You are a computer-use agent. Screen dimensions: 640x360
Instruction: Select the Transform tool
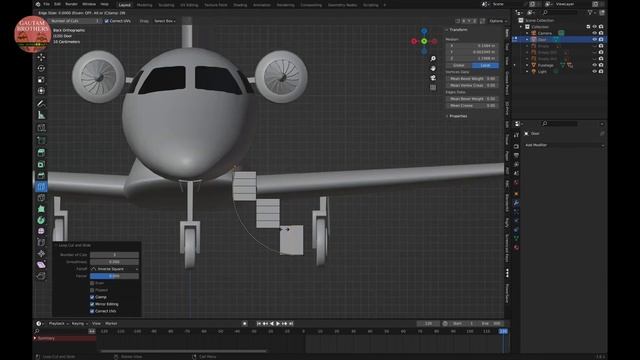41,91
